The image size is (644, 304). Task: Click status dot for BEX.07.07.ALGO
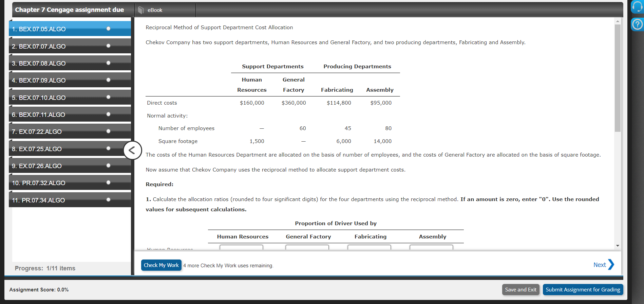108,46
